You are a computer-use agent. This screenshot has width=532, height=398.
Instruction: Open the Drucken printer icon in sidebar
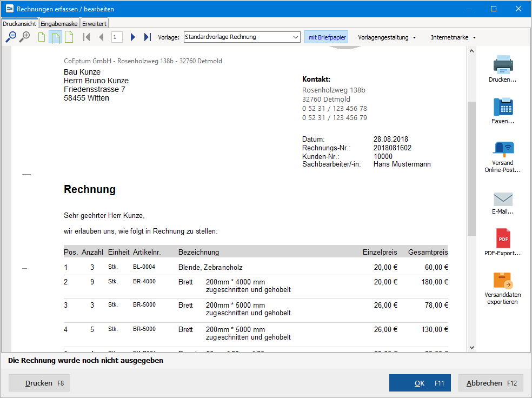[503, 64]
